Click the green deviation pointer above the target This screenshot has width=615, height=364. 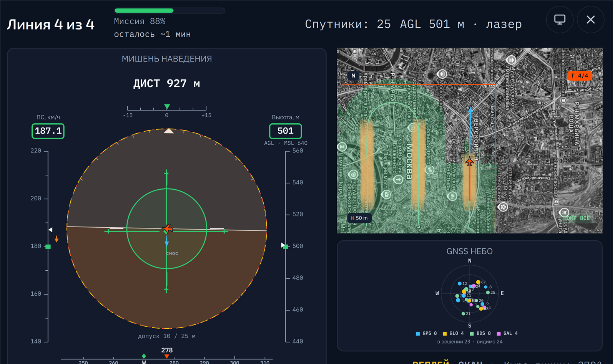tap(167, 106)
